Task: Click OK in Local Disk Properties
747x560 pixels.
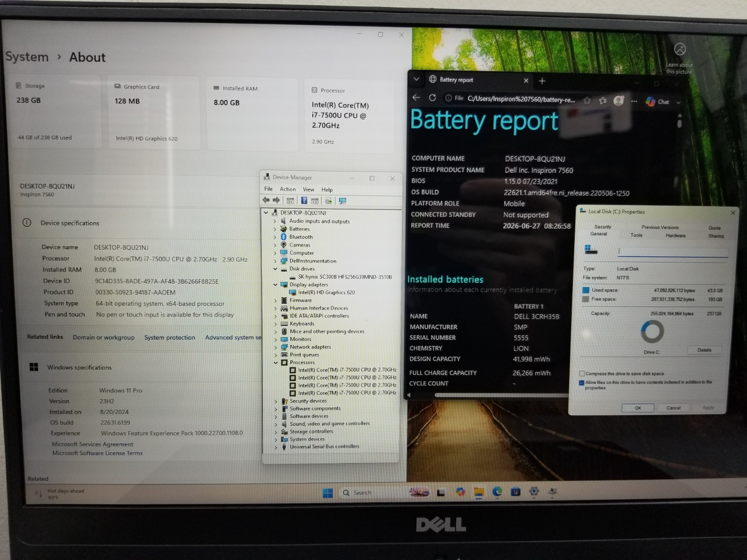Action: (638, 408)
